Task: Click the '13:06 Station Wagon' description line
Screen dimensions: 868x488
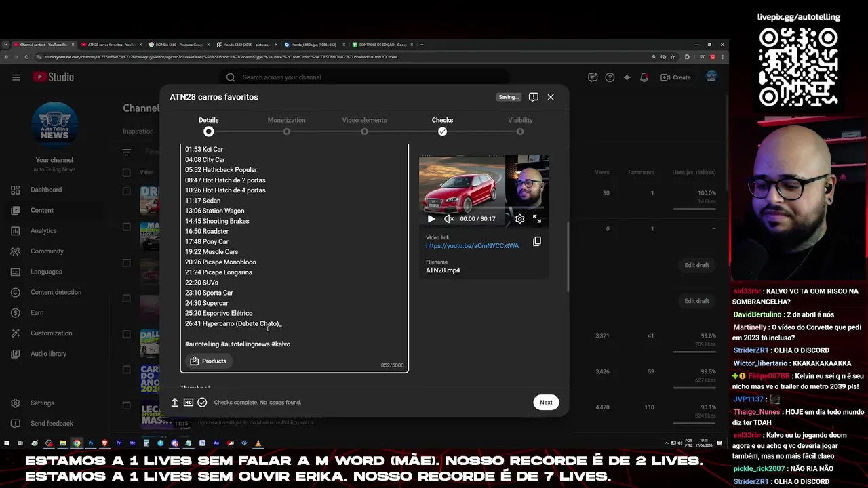Action: pos(214,211)
